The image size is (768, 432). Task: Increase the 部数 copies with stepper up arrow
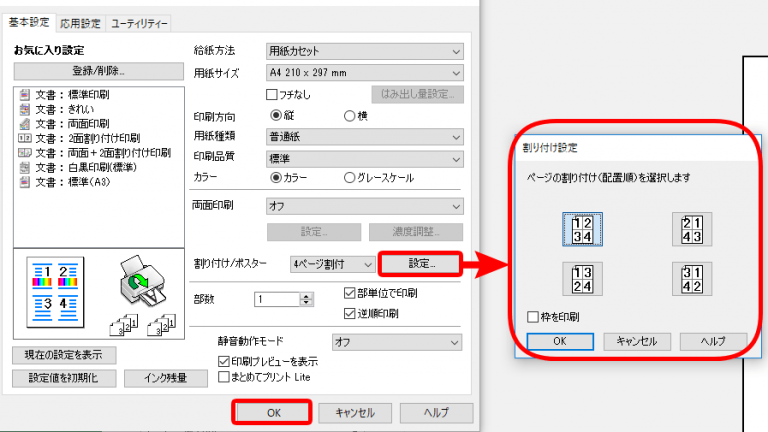pos(306,296)
